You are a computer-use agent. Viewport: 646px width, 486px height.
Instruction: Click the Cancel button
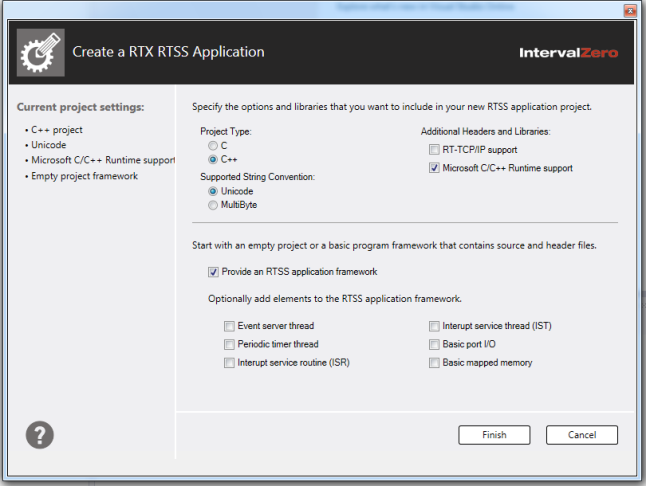point(582,435)
